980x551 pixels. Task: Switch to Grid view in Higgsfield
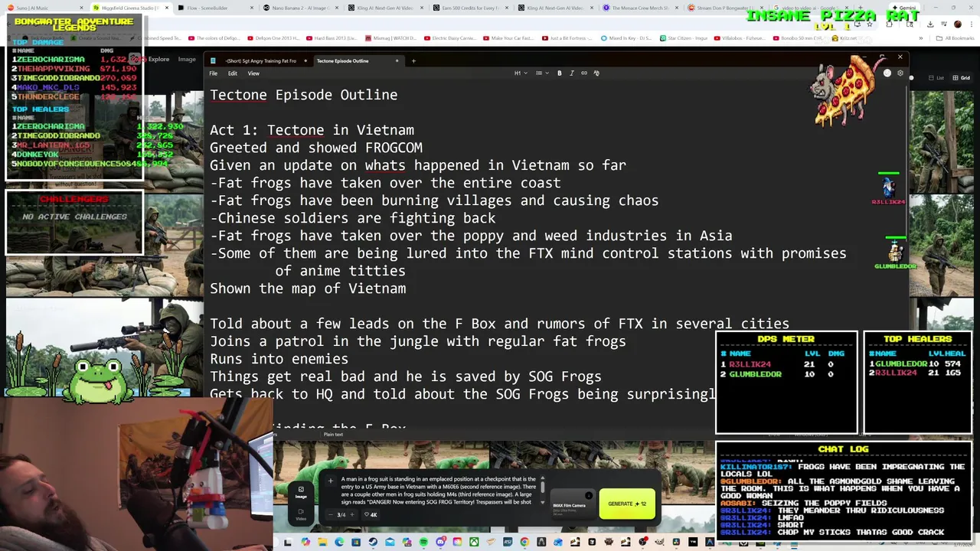[962, 77]
